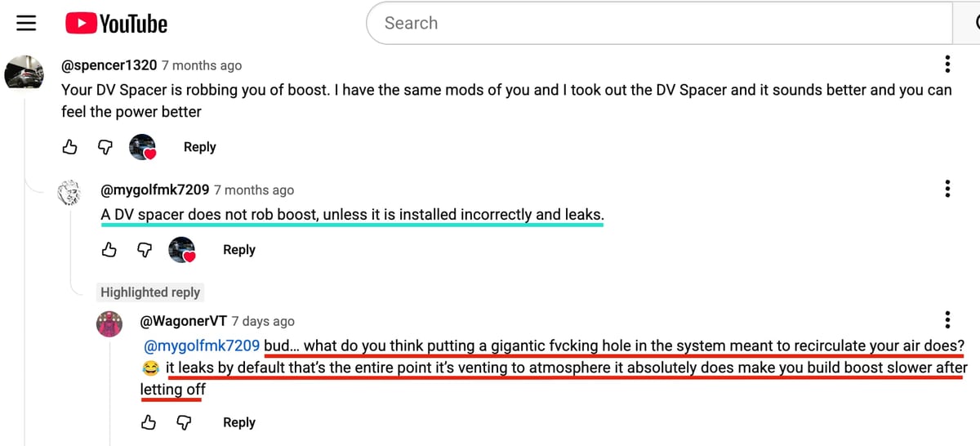
Task: Open options menu for @WagonerVT's reply
Action: tap(947, 320)
